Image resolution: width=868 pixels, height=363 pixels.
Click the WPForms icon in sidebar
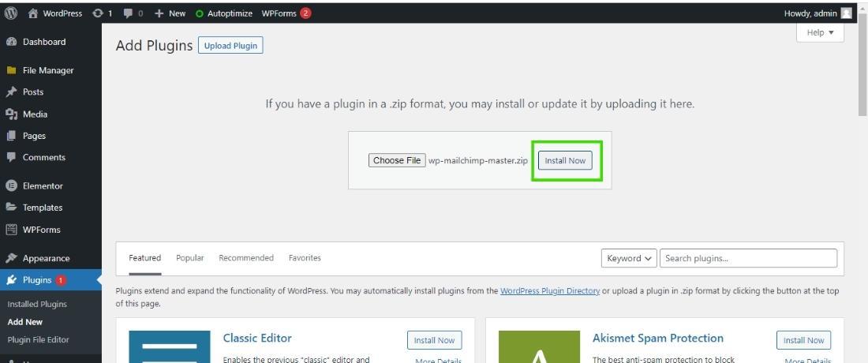11,230
